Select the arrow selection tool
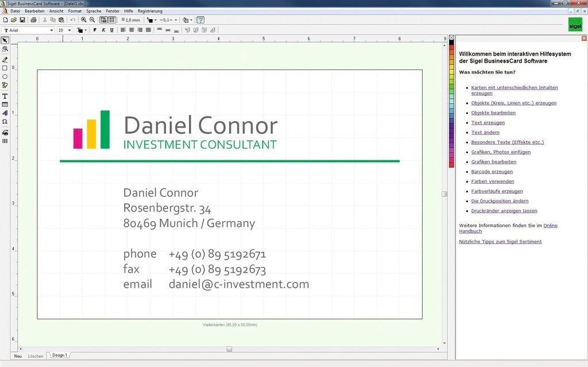 click(x=5, y=40)
